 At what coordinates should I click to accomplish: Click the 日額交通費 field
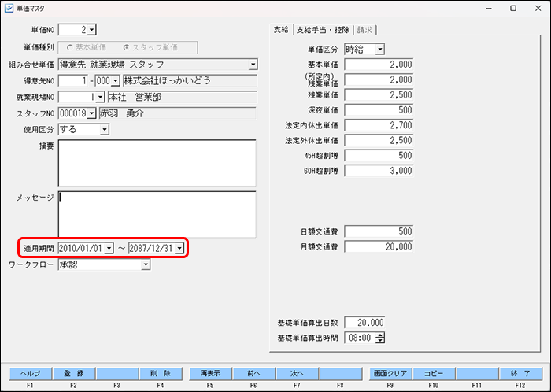(x=379, y=231)
